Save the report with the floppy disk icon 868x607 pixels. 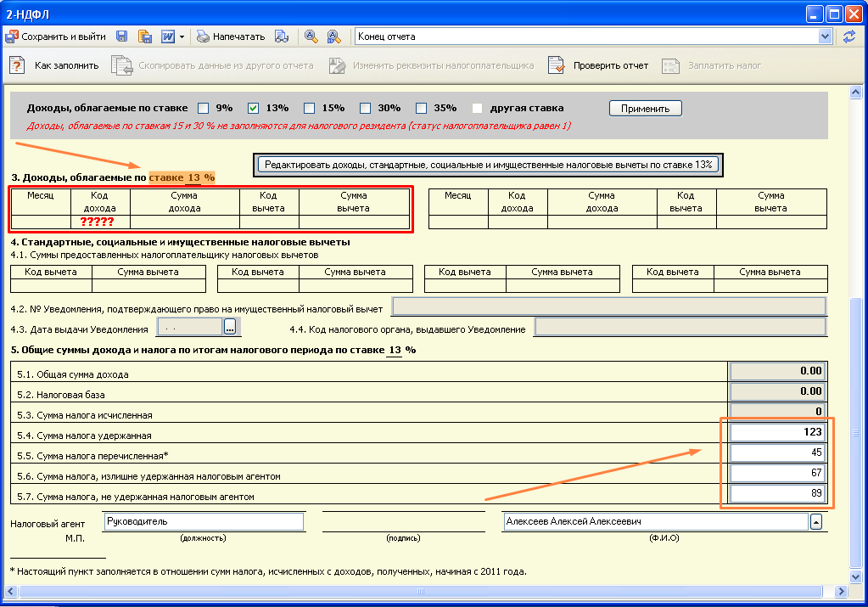tap(122, 37)
